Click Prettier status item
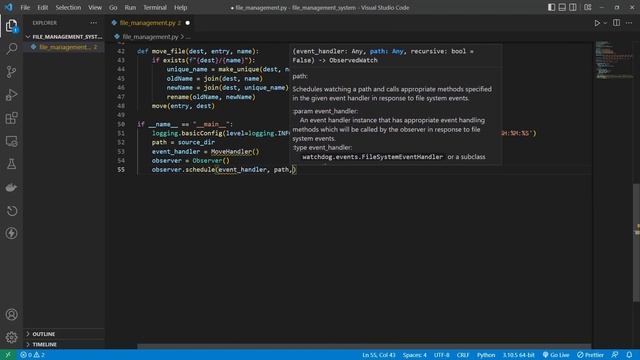The image size is (640, 360). (x=590, y=355)
